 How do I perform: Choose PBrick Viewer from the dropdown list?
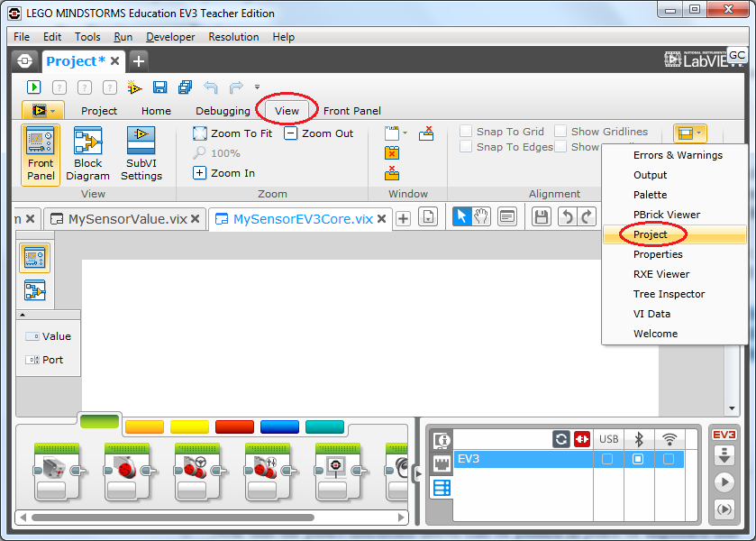click(675, 215)
